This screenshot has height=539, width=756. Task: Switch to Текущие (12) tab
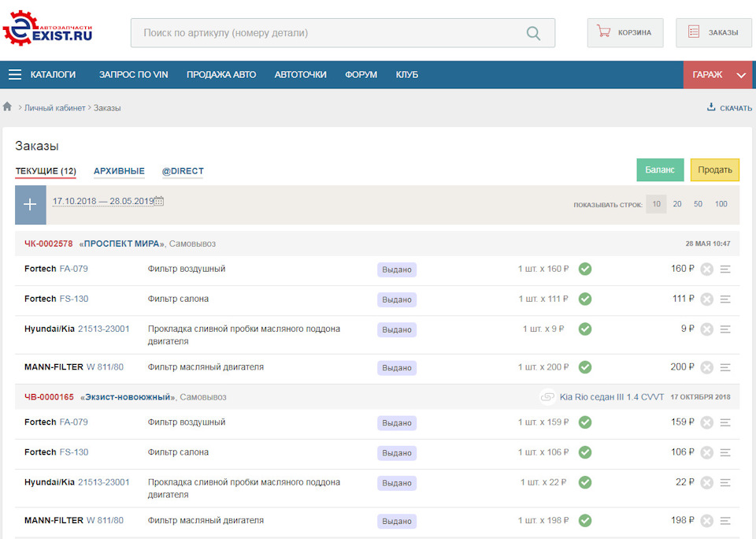click(x=46, y=171)
